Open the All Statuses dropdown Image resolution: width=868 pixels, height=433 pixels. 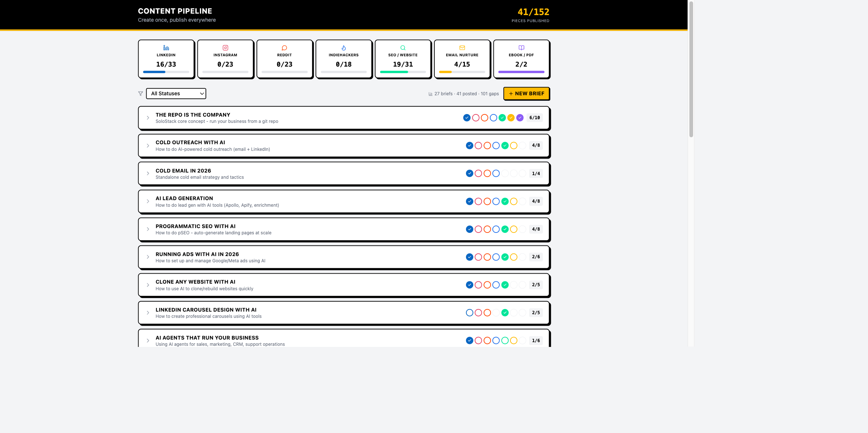coord(176,93)
